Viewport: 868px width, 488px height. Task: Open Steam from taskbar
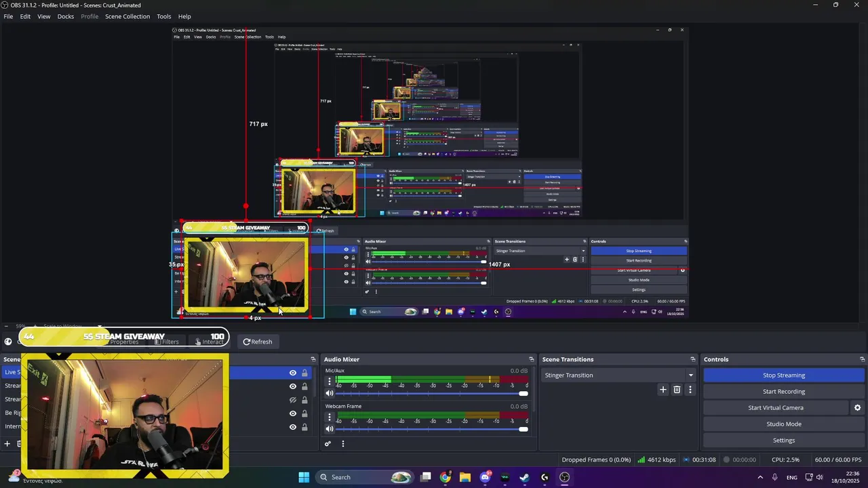tap(525, 477)
